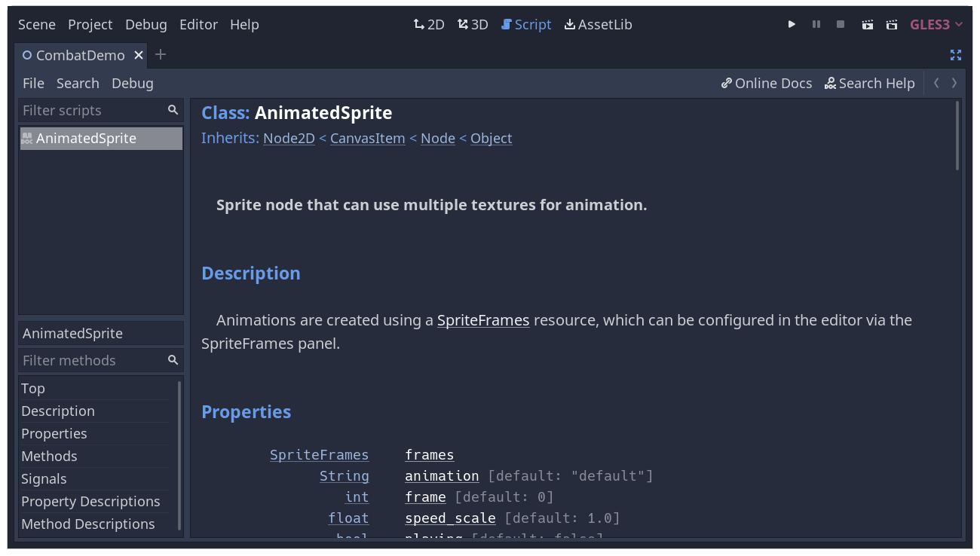Open the AssetLib workspace
980x556 pixels.
[x=598, y=24]
